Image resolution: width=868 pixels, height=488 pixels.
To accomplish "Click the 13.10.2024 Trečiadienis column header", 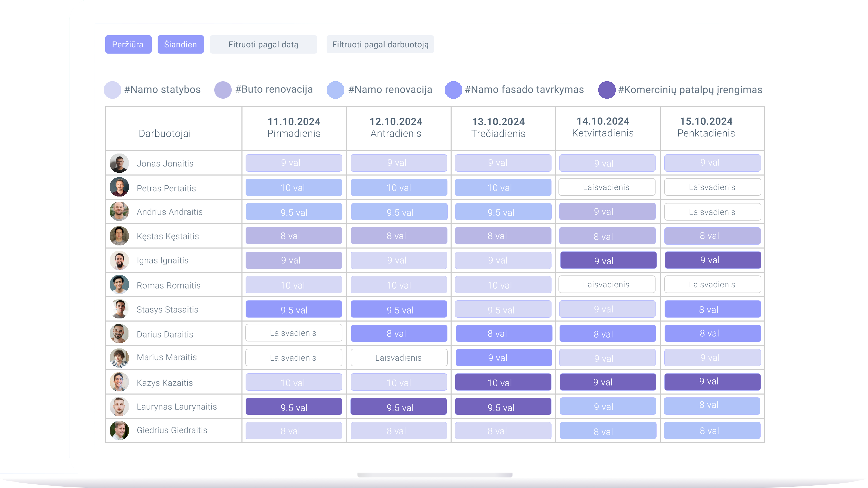I will coord(498,128).
